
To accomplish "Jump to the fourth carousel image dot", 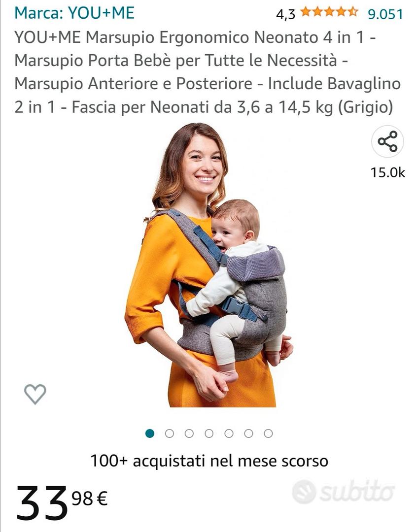I will 209,433.
